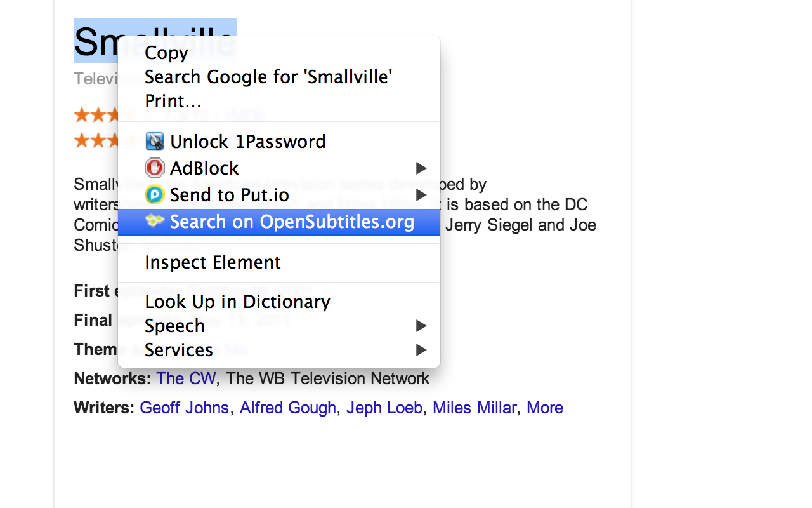Open the Speech menu entry
The height and width of the screenshot is (508, 812).
click(x=279, y=326)
